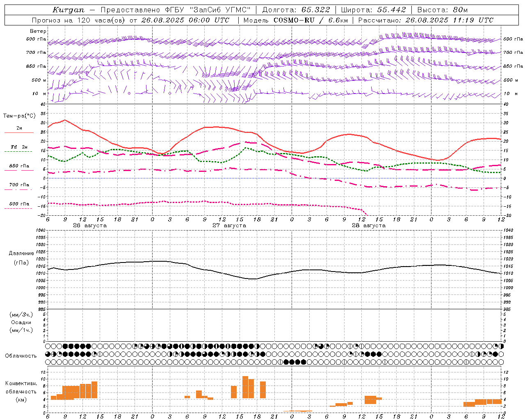Image resolution: width=525 pixels, height=420 pixels.
Task: Click the Осадки panel label
Action: click(x=21, y=322)
